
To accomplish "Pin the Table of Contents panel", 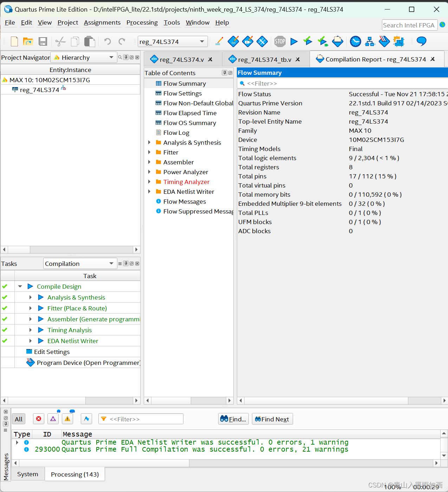I will [225, 73].
